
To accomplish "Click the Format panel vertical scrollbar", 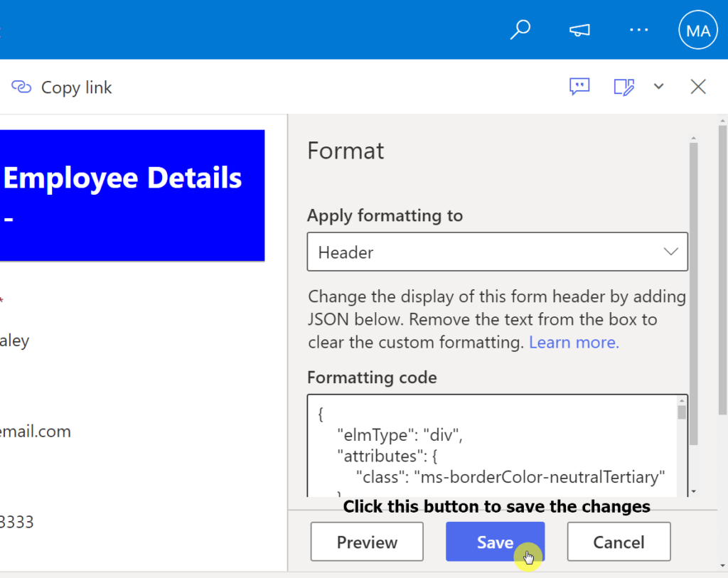I will point(694,294).
